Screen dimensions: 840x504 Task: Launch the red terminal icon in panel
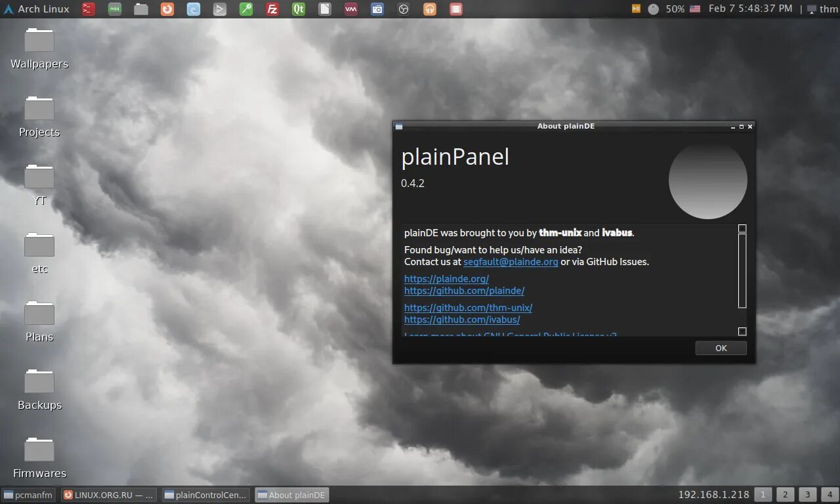pyautogui.click(x=89, y=9)
